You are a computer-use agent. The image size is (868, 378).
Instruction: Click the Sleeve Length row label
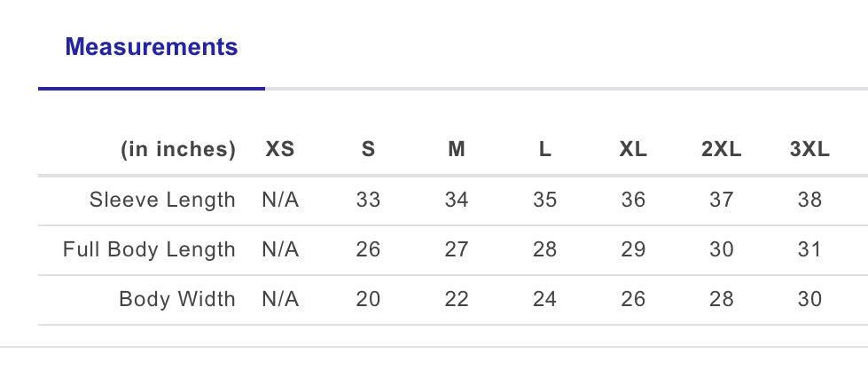162,200
